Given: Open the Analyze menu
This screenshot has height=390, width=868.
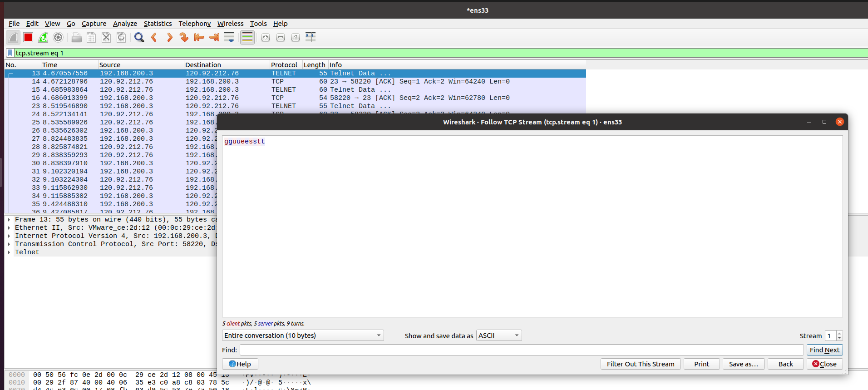Looking at the screenshot, I should pos(125,24).
